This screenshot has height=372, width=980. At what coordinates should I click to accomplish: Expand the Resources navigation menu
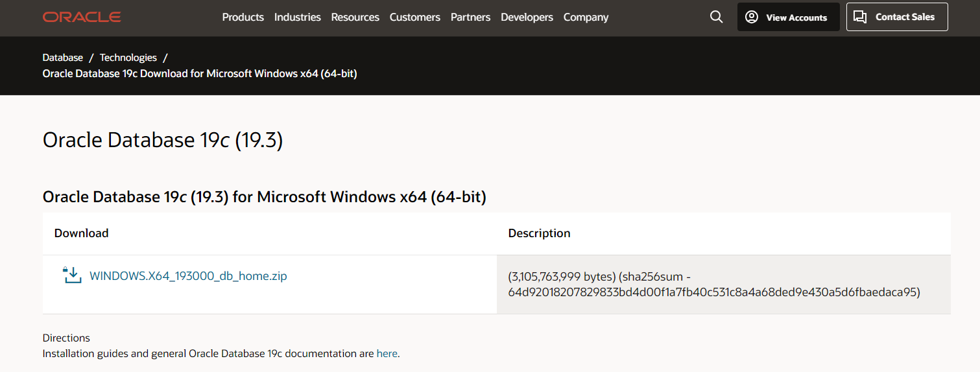[x=355, y=17]
